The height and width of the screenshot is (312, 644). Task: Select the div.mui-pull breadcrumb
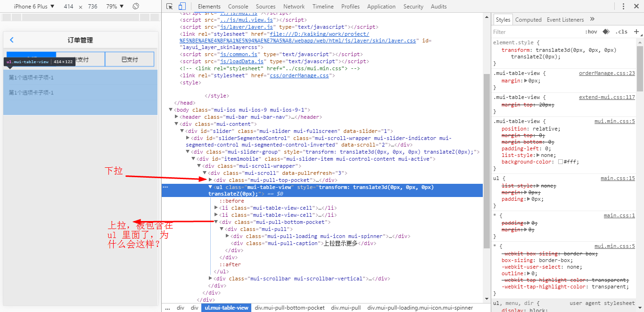pyautogui.click(x=346, y=308)
